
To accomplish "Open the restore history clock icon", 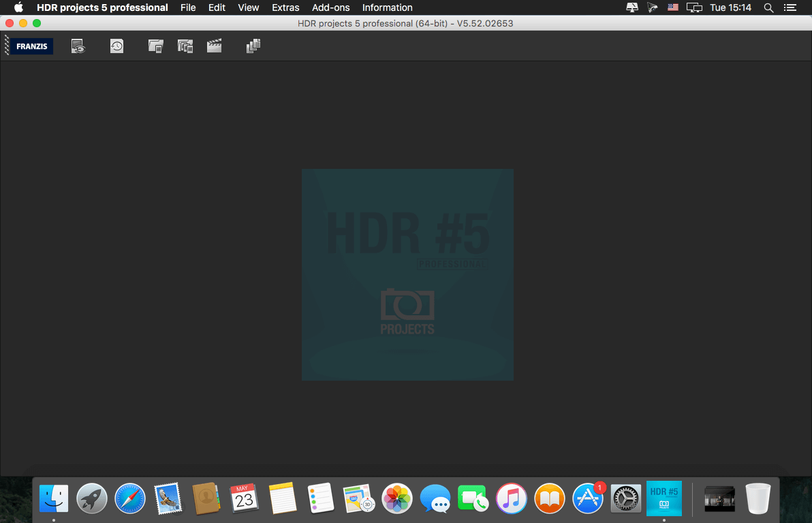I will click(117, 46).
